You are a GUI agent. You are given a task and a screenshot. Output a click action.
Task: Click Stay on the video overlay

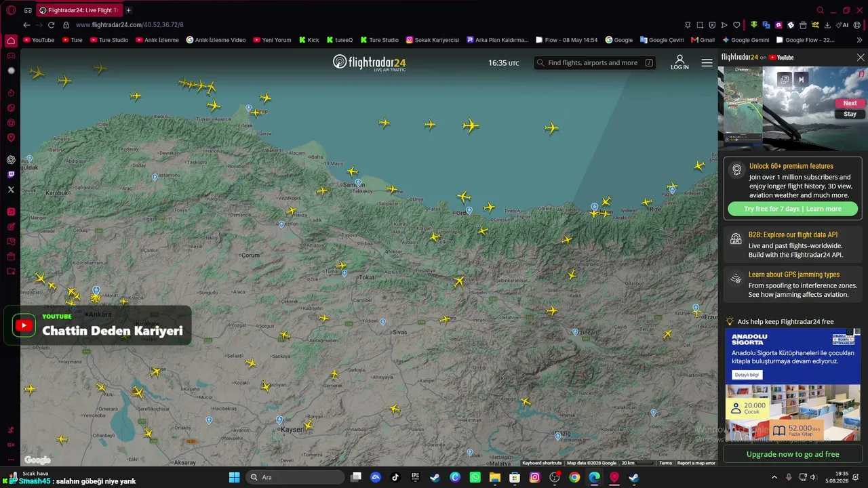pos(850,114)
